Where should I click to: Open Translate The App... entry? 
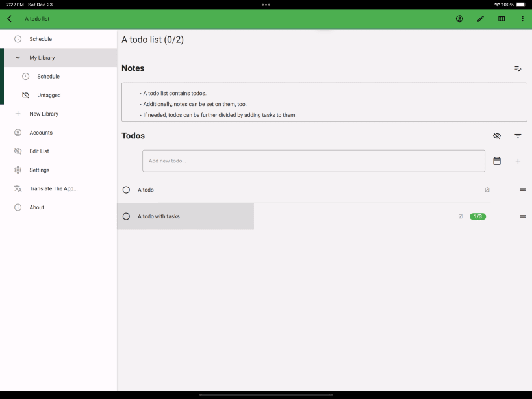(x=58, y=188)
